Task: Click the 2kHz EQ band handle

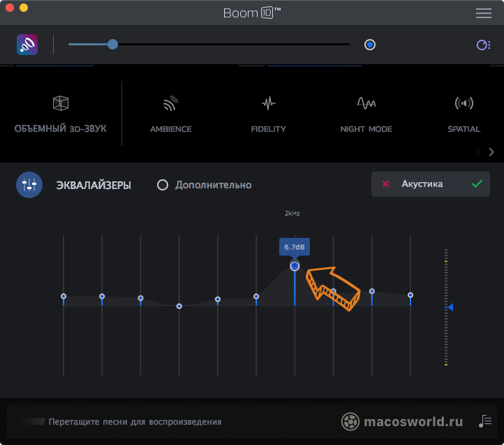Action: (295, 266)
